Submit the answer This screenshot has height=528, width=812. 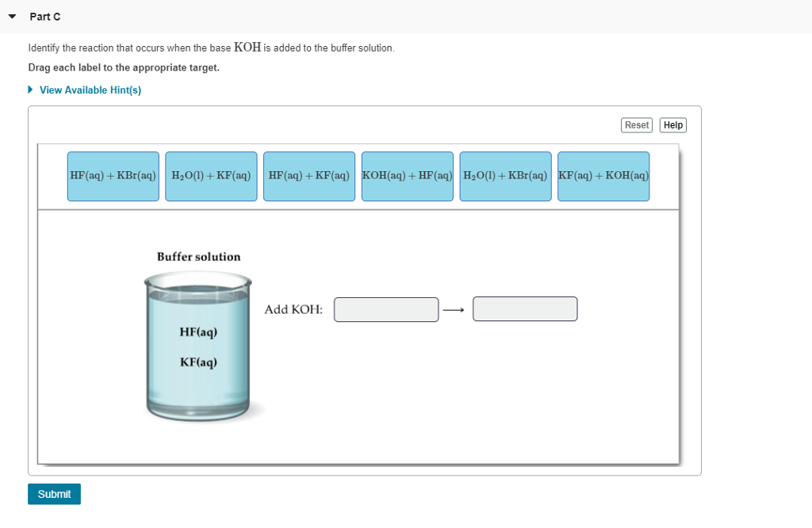54,494
